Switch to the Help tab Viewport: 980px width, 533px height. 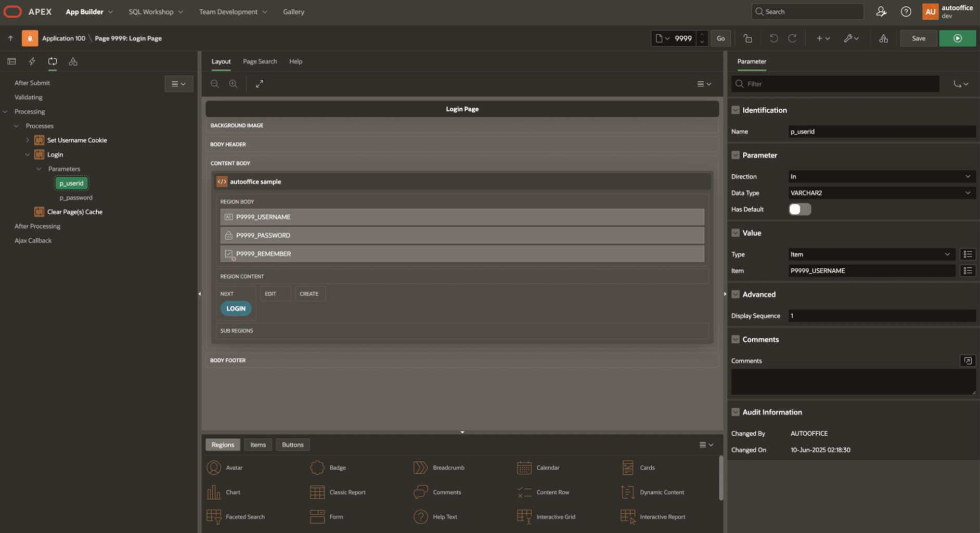295,61
